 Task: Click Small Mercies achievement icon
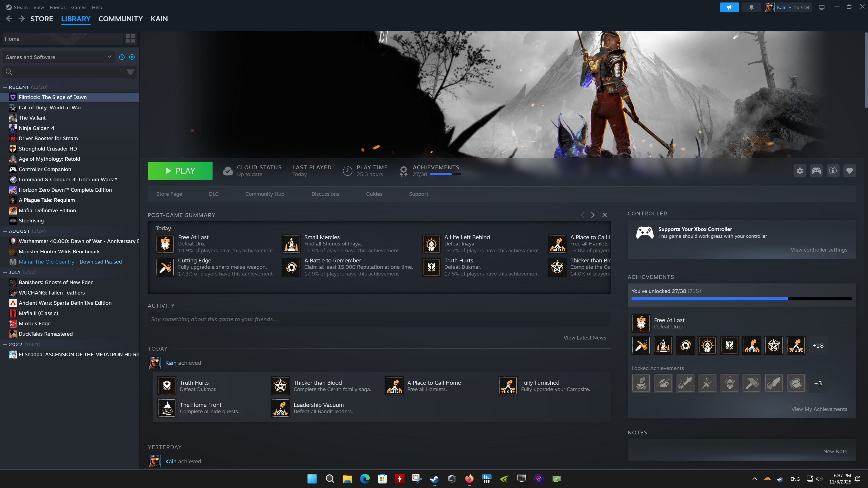(x=291, y=244)
